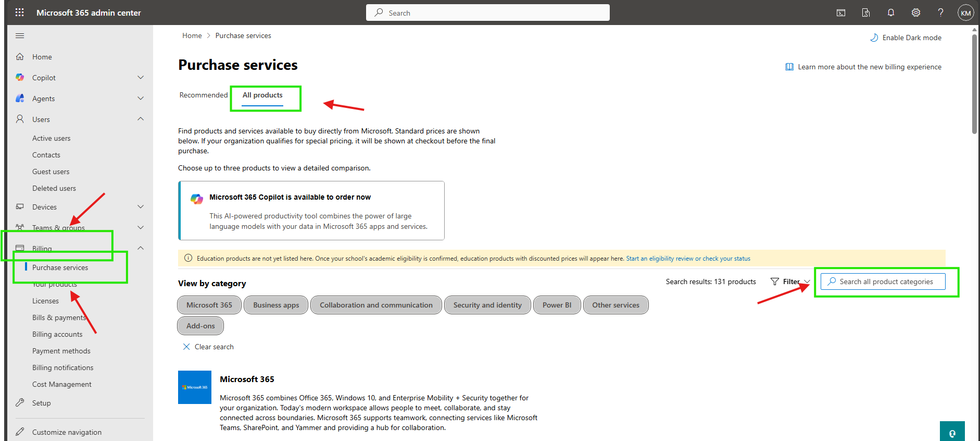Open the KM account avatar
The width and height of the screenshot is (980, 441).
pos(966,13)
